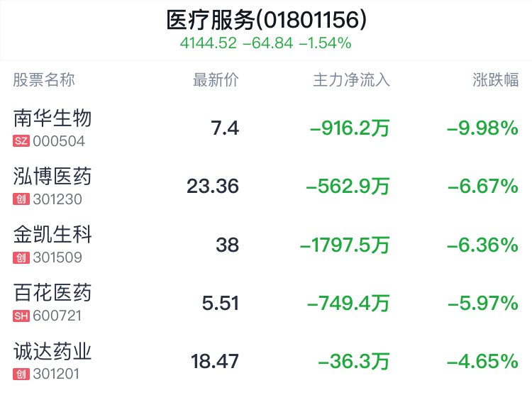Screen dimensions: 532x400
Task: Click the 创 badge beside 301509
Action: pyautogui.click(x=21, y=257)
